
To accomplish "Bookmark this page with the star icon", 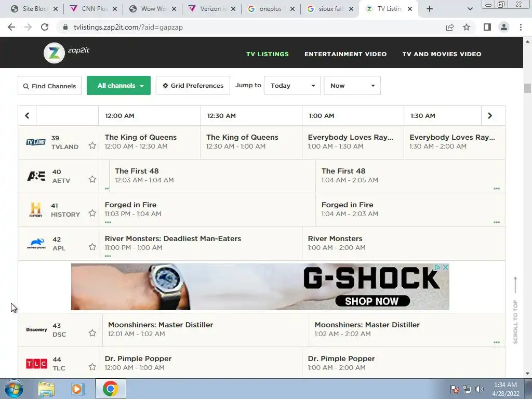I will pyautogui.click(x=467, y=27).
